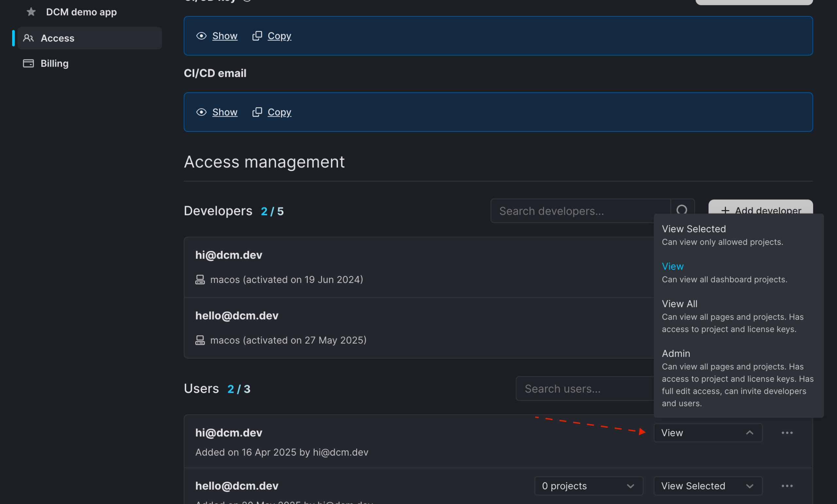The width and height of the screenshot is (837, 504).
Task: Click the eye icon to show the CI/CD key
Action: click(201, 36)
